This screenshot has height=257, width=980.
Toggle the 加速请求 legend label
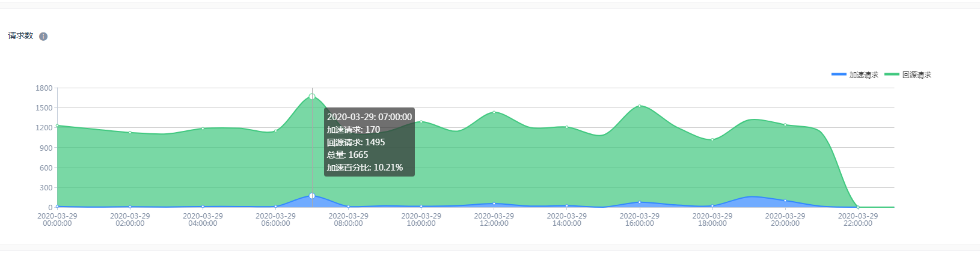(863, 75)
